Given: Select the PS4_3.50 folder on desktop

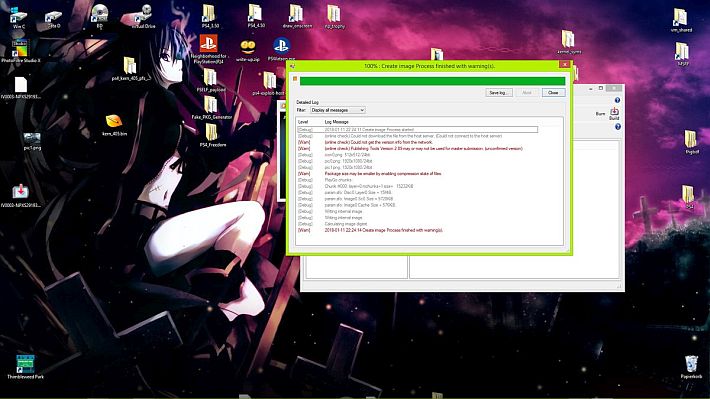Looking at the screenshot, I should point(210,16).
